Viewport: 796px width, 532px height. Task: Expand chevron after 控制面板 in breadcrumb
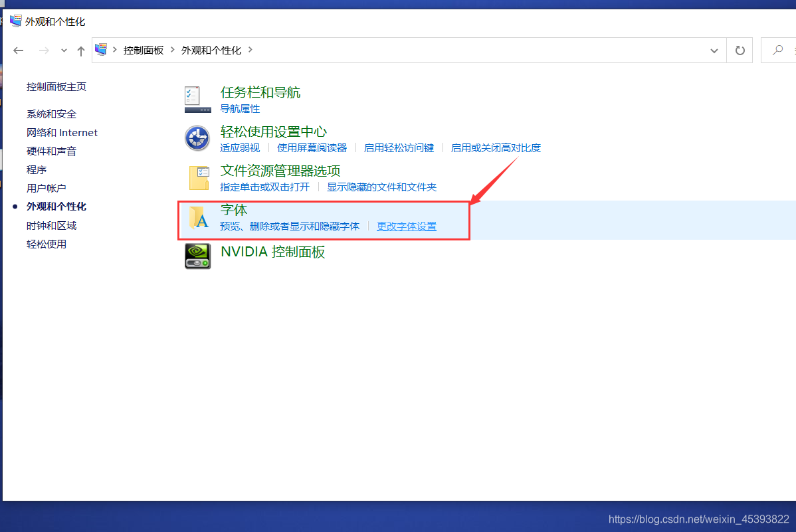point(173,50)
